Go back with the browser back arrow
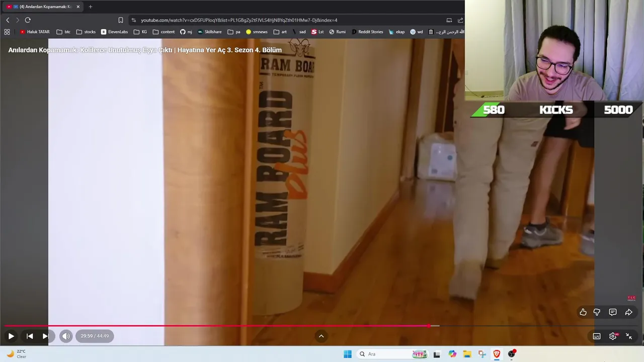Viewport: 644px width, 362px height. pos(8,20)
